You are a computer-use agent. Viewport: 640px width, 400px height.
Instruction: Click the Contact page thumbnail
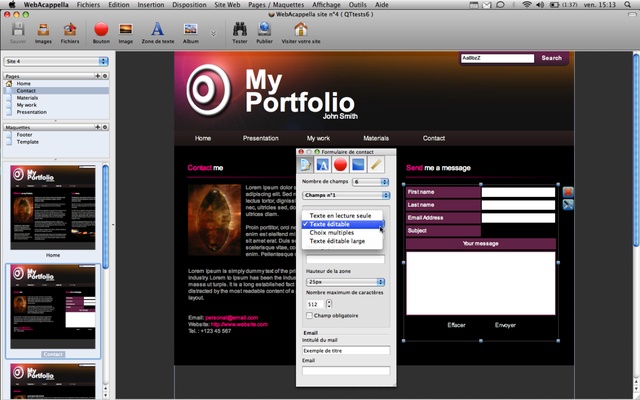pos(53,307)
